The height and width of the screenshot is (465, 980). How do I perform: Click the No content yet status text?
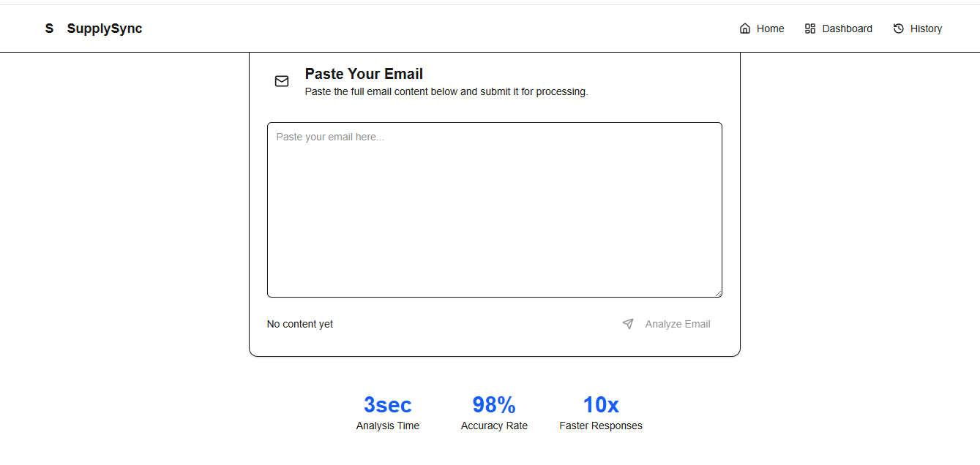click(300, 324)
